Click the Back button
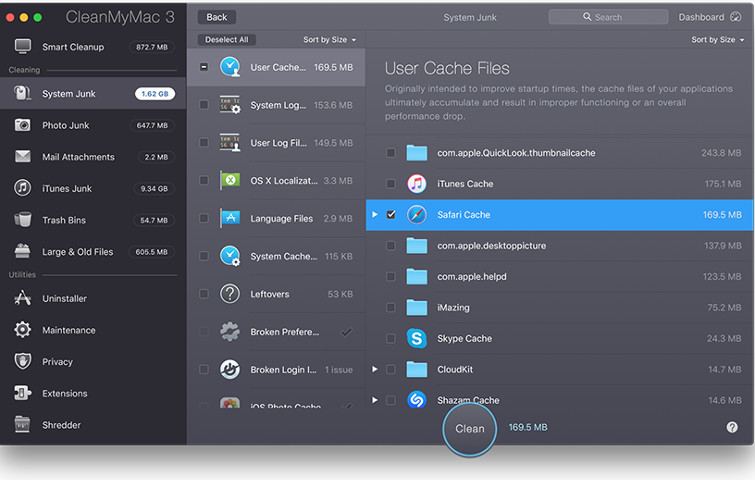755x480 pixels. 217,17
